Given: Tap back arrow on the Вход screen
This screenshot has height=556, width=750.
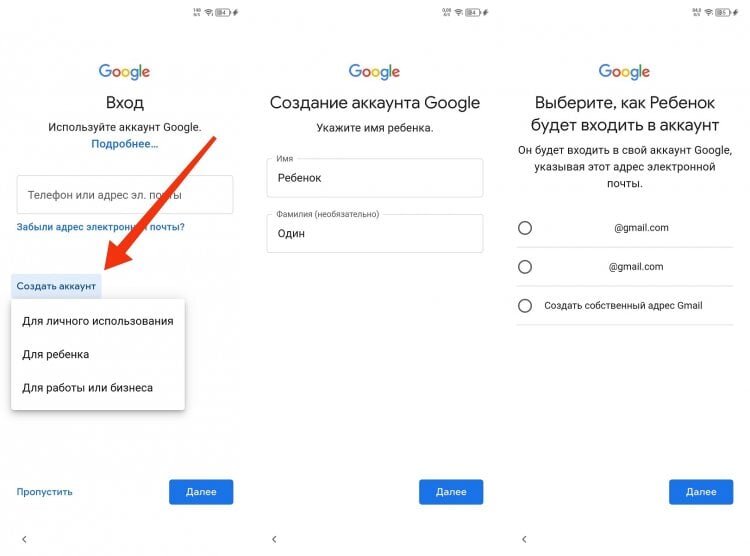Looking at the screenshot, I should (x=24, y=539).
